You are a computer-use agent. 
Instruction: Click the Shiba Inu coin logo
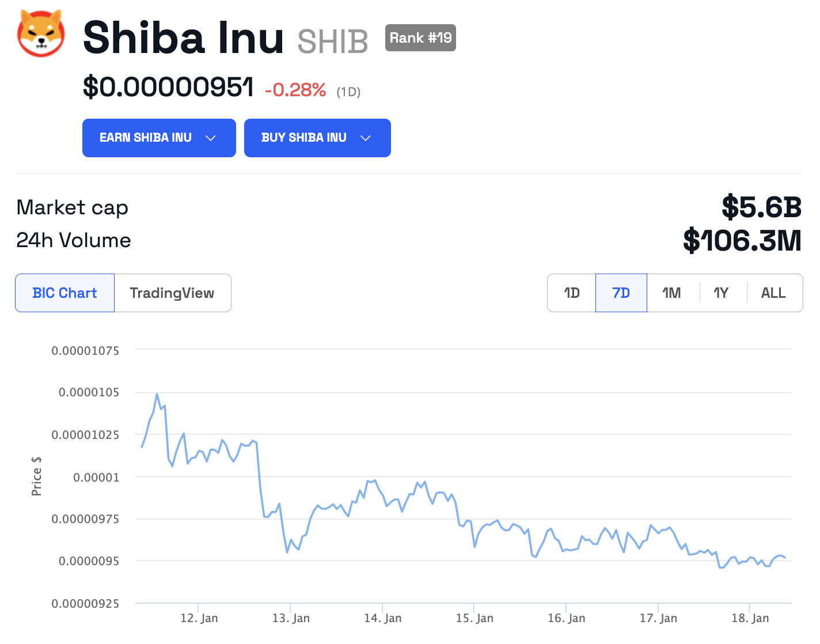[41, 33]
